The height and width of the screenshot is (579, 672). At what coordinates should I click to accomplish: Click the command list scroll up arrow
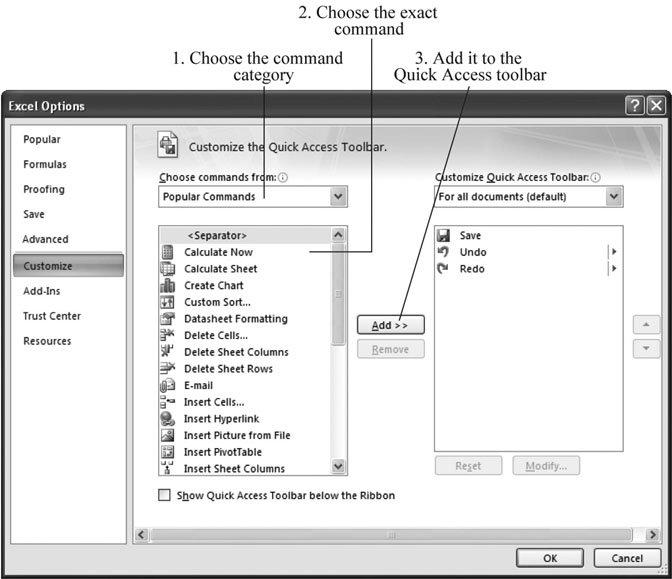pos(338,235)
